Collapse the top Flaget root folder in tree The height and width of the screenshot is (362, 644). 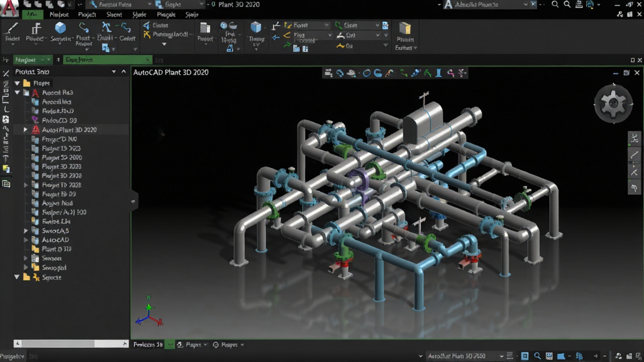click(17, 83)
